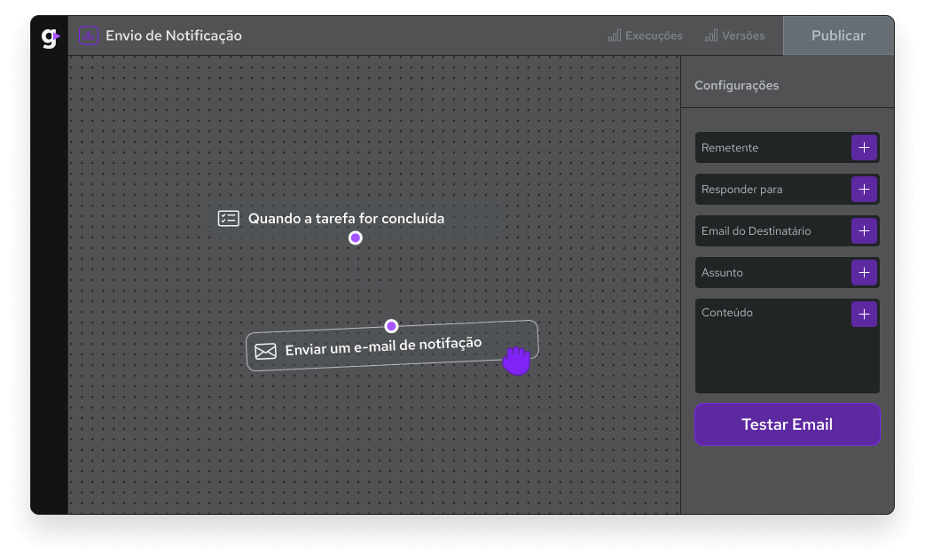Image resolution: width=925 pixels, height=560 pixels.
Task: Add variable to Email do Destinatário field
Action: 864,231
